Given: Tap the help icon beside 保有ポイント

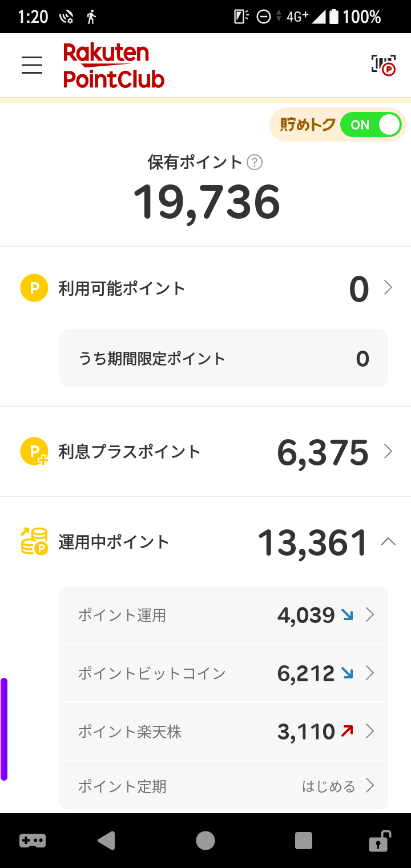Looking at the screenshot, I should (x=255, y=163).
